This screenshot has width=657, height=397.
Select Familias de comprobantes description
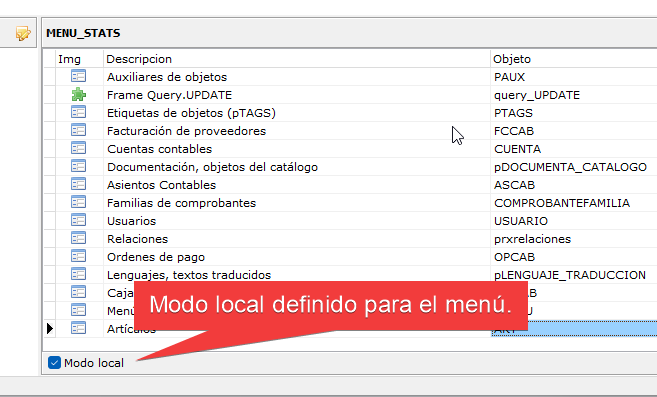pyautogui.click(x=181, y=203)
